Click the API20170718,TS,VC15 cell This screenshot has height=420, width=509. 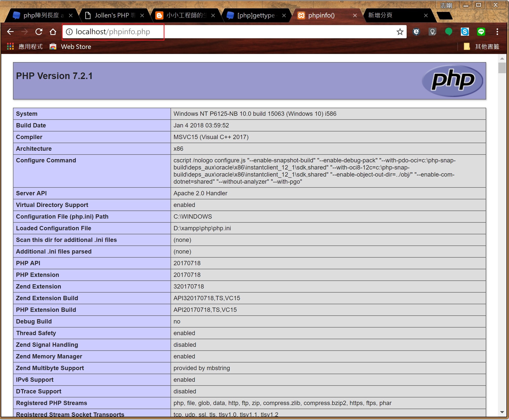pyautogui.click(x=328, y=310)
